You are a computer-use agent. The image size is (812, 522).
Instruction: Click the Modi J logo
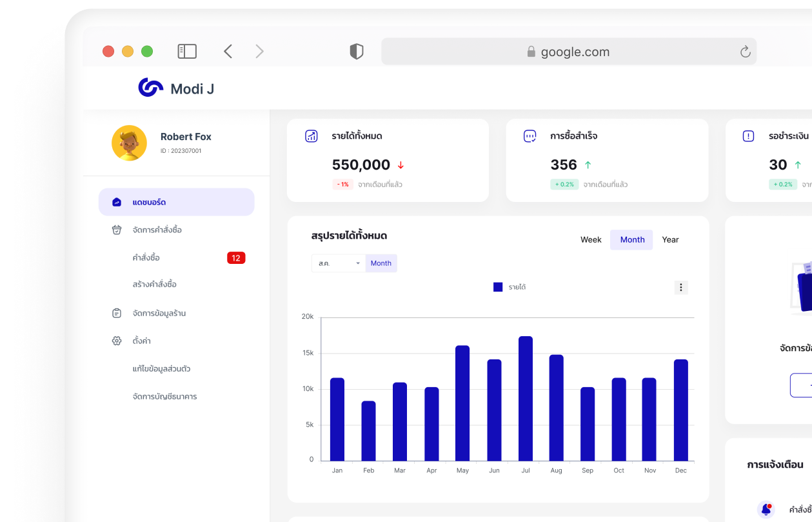[176, 88]
